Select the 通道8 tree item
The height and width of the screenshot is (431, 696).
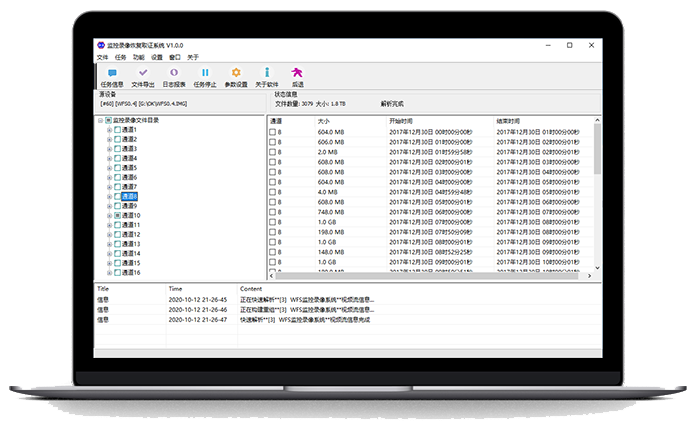(x=131, y=196)
